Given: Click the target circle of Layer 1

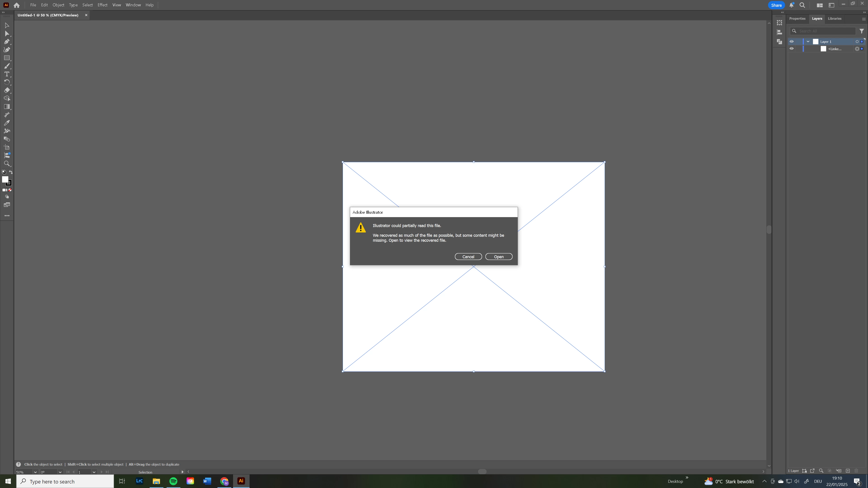Looking at the screenshot, I should coord(857,41).
